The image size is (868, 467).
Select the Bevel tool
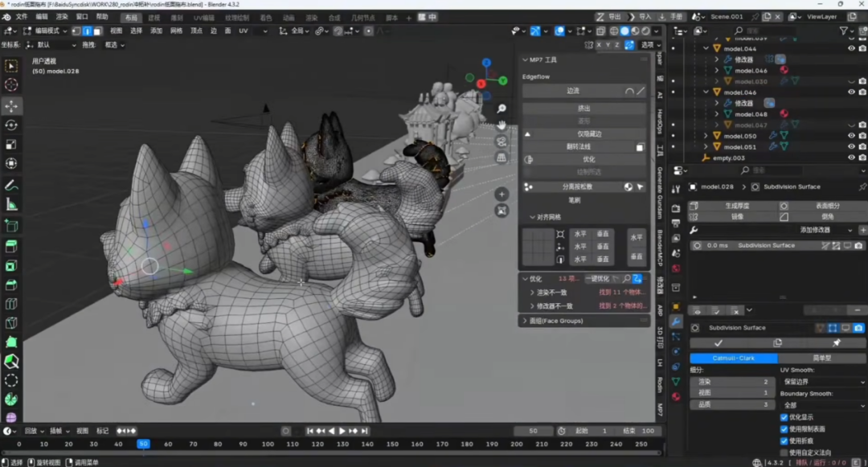(x=11, y=285)
